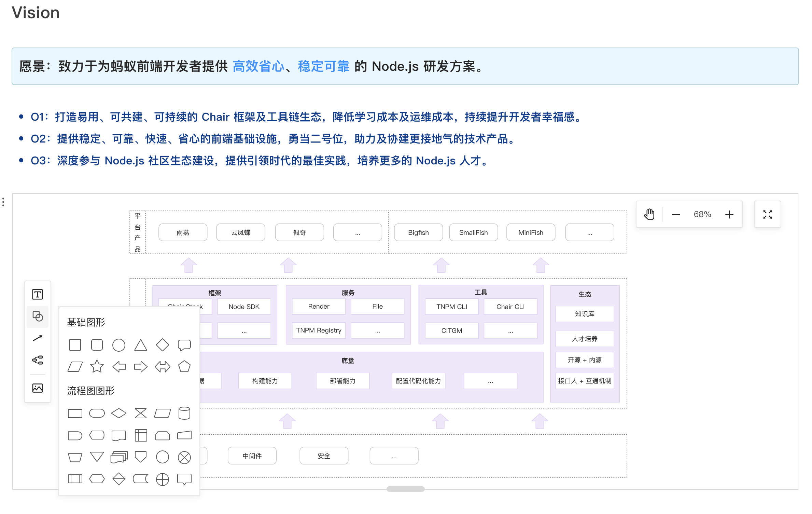Viewport: 812px width, 514px height.
Task: Pick the flowchart cylinder database shape
Action: (x=184, y=413)
